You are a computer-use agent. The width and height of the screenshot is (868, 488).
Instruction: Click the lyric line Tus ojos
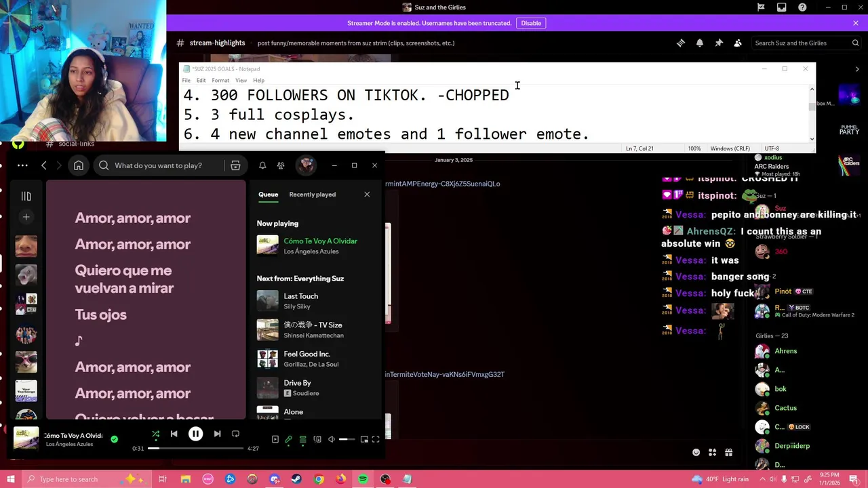[100, 314]
